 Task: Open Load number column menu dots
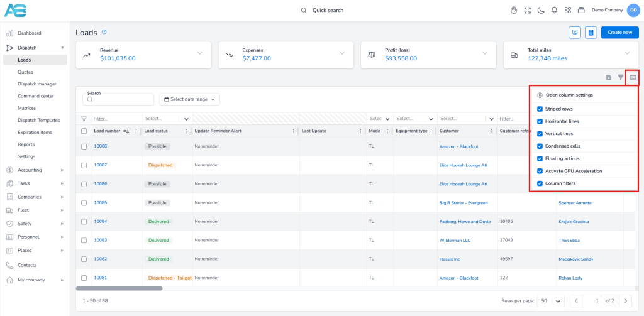[x=136, y=131]
